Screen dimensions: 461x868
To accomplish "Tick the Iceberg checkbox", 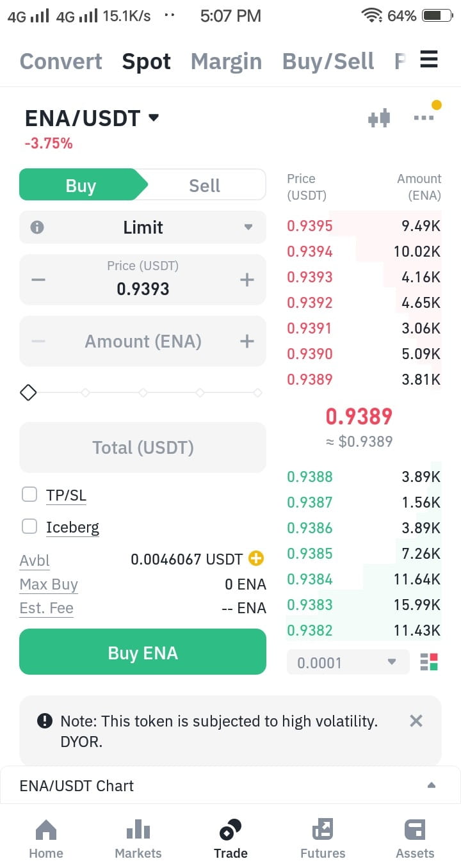I will click(x=29, y=526).
